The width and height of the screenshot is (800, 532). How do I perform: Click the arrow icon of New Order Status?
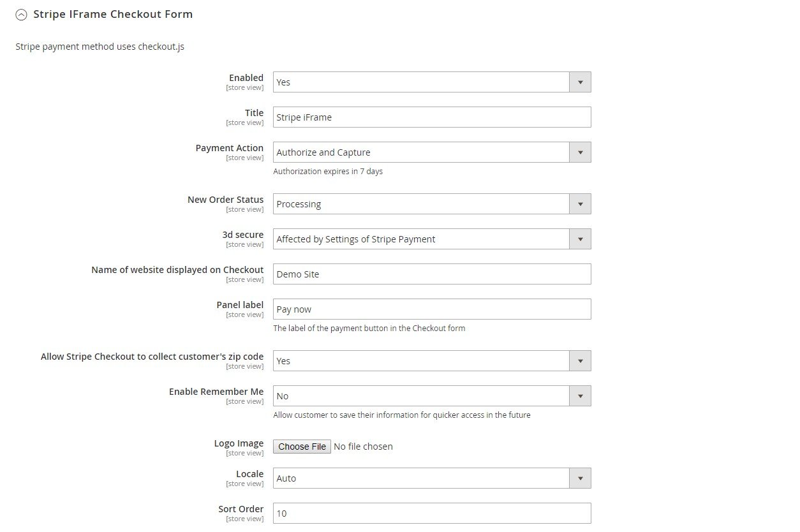click(580, 204)
